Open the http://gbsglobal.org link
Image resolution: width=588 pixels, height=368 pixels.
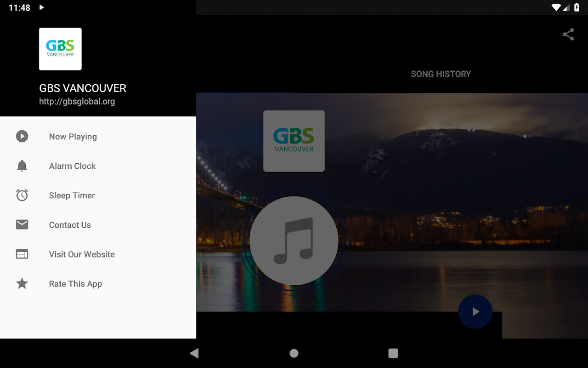click(x=77, y=102)
